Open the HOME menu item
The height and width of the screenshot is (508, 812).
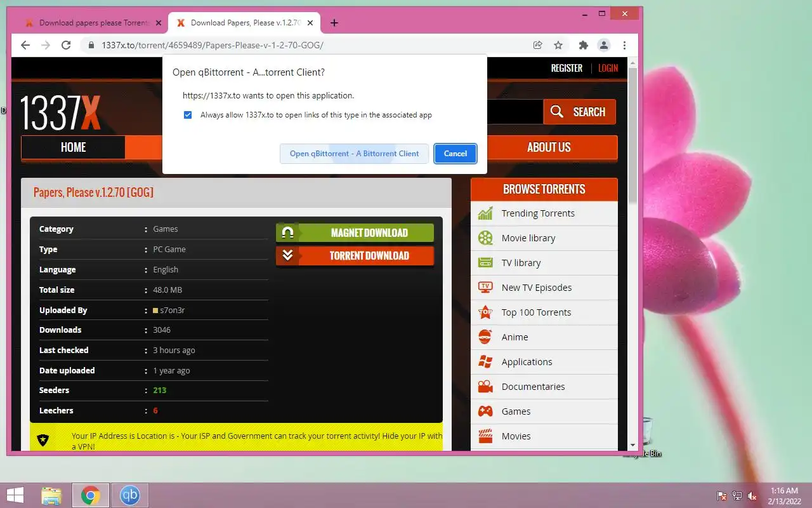pos(73,147)
